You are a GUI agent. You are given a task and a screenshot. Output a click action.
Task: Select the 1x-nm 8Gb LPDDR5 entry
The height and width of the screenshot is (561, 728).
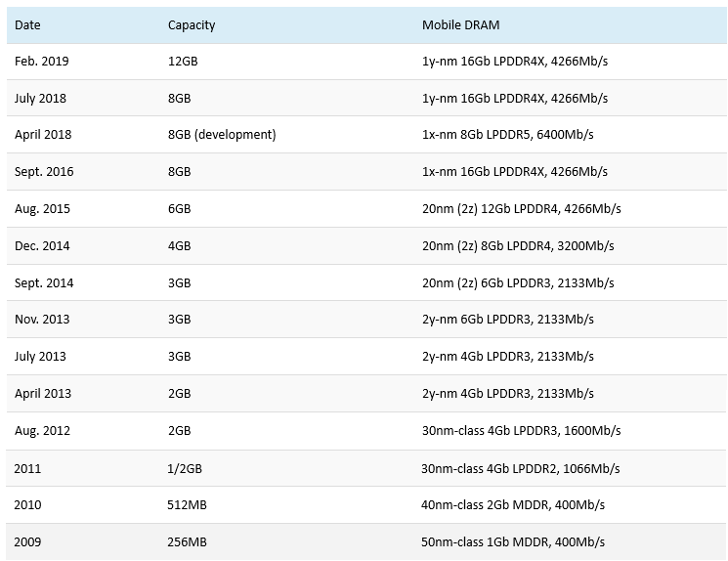[507, 135]
